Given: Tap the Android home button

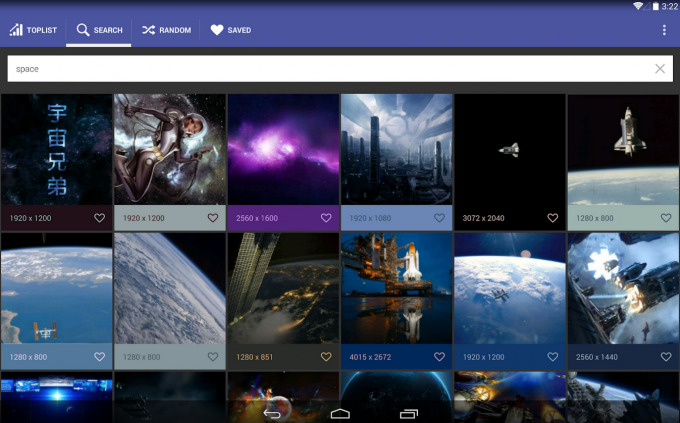Looking at the screenshot, I should (x=340, y=413).
